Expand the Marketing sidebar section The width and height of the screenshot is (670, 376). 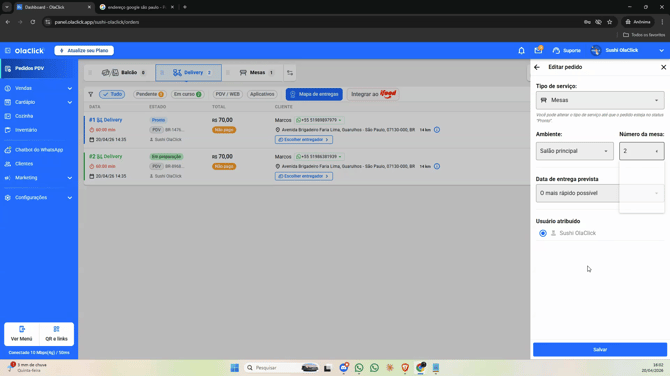[38, 178]
